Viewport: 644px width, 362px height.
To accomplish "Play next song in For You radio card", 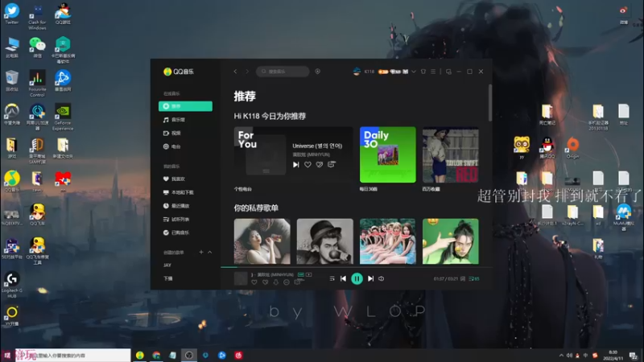I will tap(295, 165).
